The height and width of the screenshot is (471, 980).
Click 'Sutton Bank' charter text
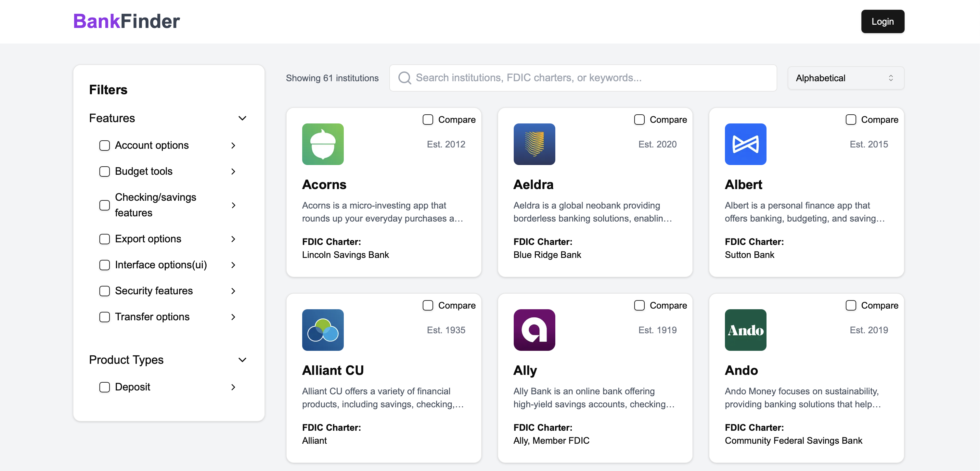[x=749, y=255]
